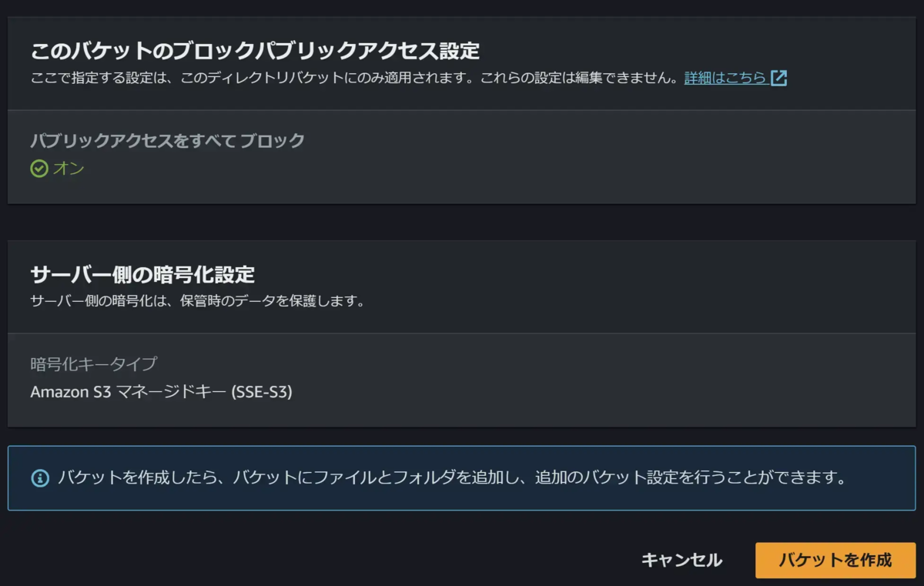The width and height of the screenshot is (924, 586).
Task: Select the status icon showing block public access enabled
Action: 38,168
